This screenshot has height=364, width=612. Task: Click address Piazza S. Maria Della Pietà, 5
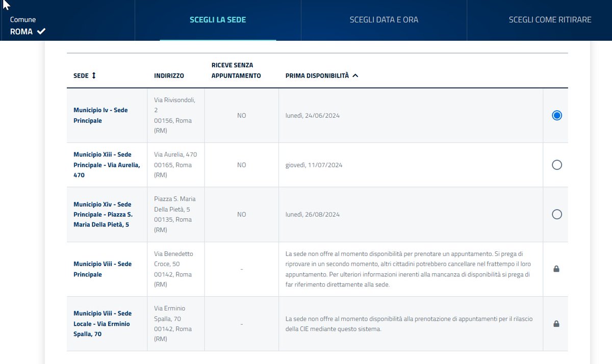175,215
